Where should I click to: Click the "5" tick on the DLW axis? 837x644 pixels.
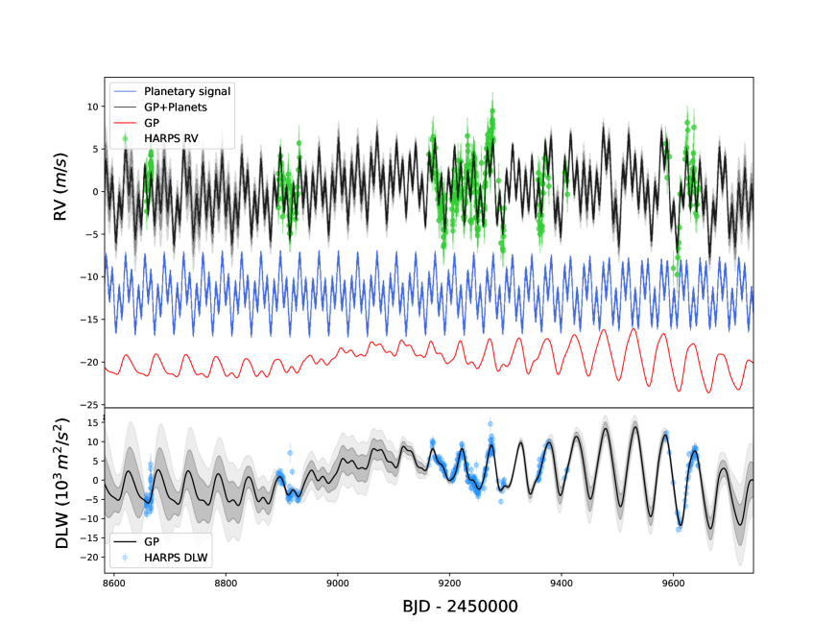click(96, 462)
